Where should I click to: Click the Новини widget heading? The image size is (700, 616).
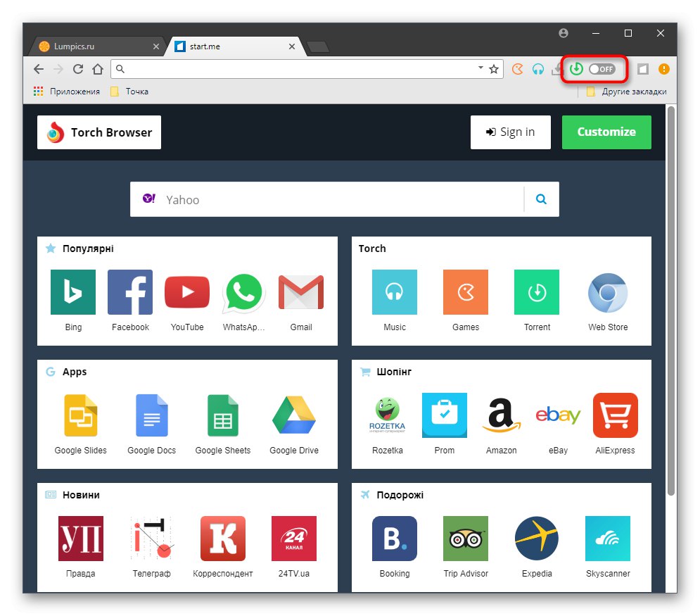coord(81,495)
